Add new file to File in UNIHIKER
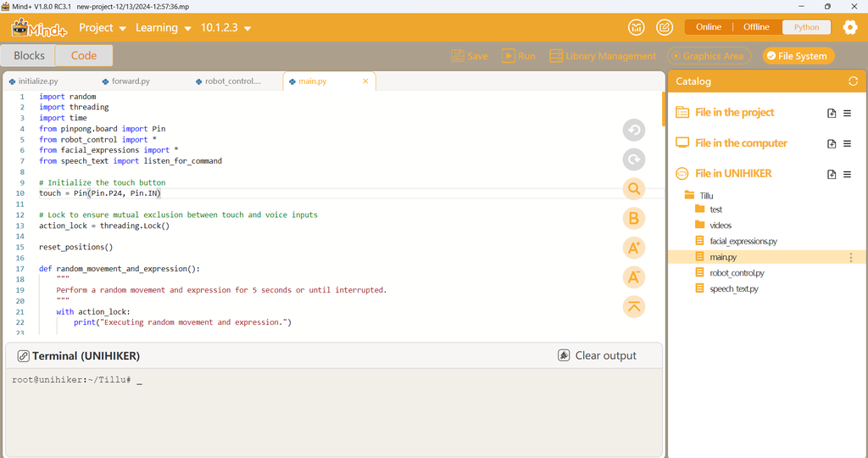 coord(832,174)
